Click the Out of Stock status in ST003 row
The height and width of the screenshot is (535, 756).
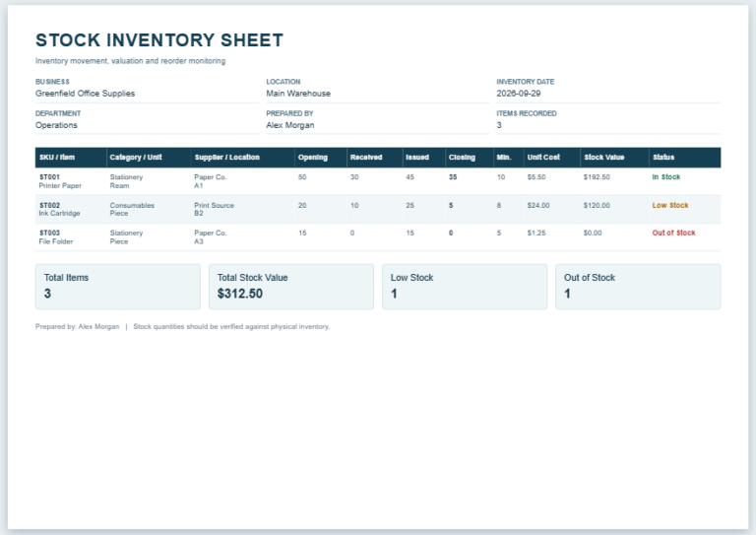pos(673,233)
